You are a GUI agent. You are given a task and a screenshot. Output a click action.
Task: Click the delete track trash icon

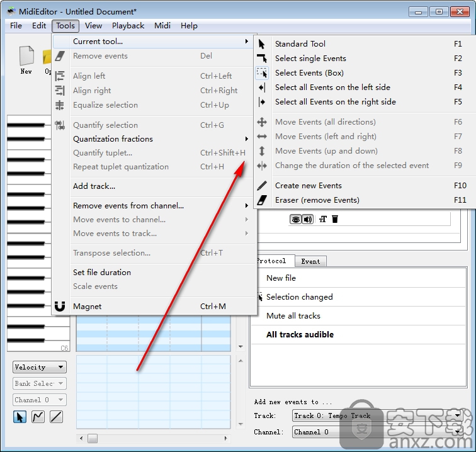pos(335,219)
